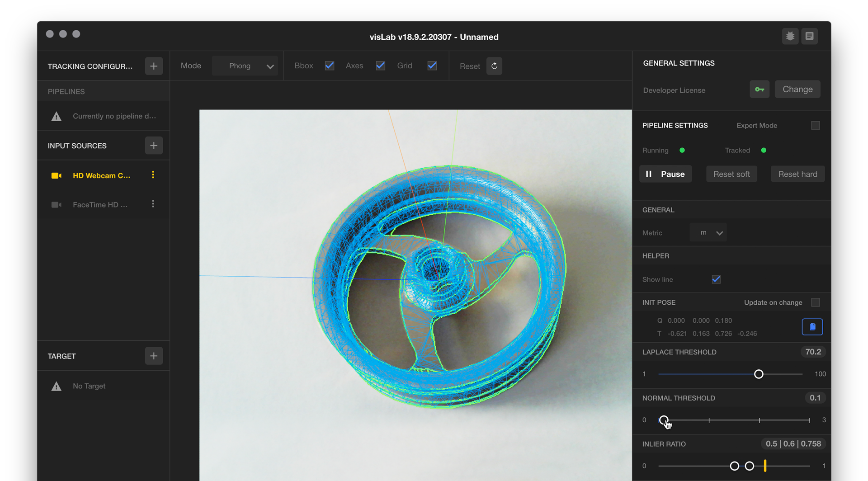Screen dimensions: 868x481
Task: Disable the Grid checkbox
Action: click(432, 66)
